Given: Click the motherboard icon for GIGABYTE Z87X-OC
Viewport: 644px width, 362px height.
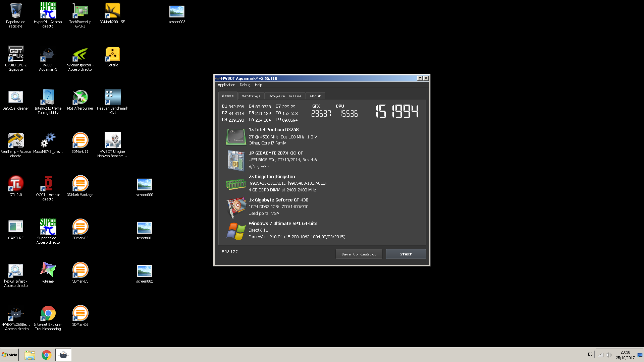Looking at the screenshot, I should (236, 160).
